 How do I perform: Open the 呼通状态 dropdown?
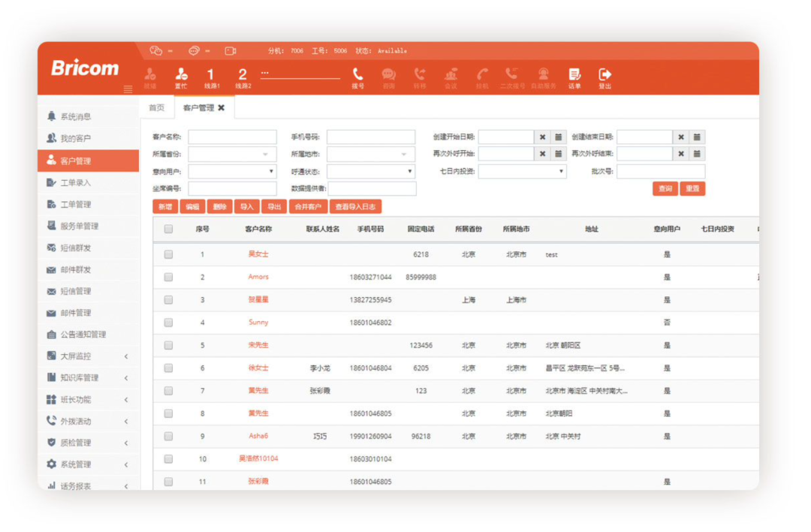371,172
